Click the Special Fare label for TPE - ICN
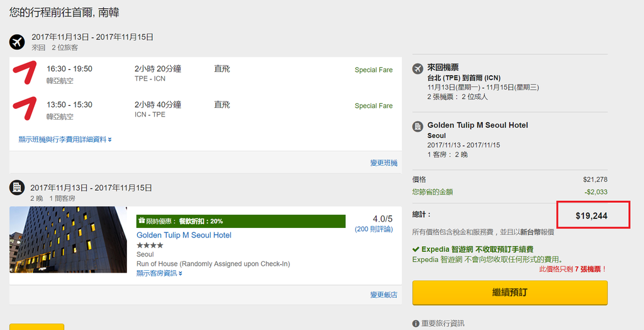The image size is (644, 330). pos(374,70)
